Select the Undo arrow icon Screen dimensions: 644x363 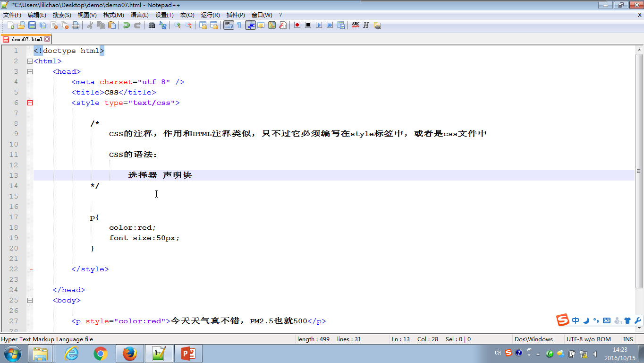click(x=127, y=25)
